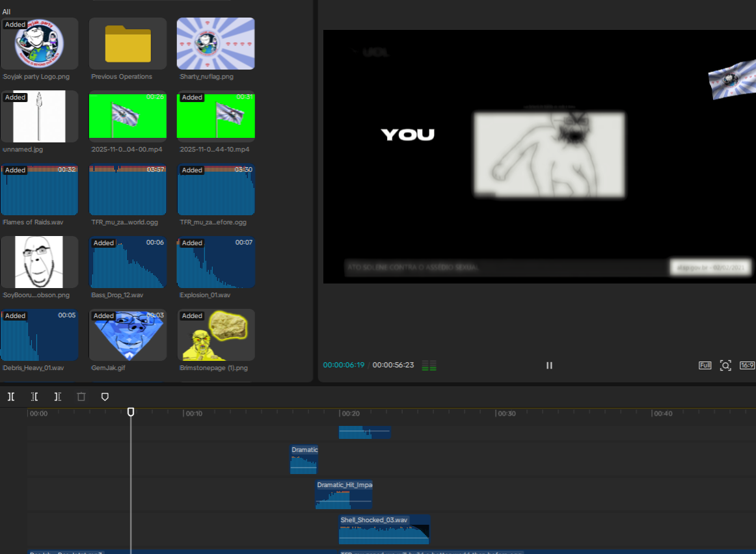Add a marker with the shield icon
The width and height of the screenshot is (756, 554).
[105, 397]
